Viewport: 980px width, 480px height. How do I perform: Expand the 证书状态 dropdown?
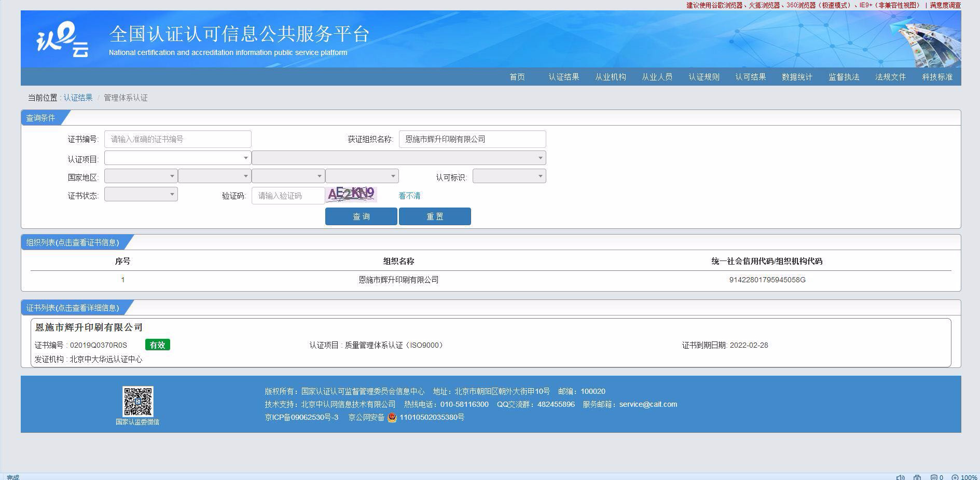(x=141, y=194)
